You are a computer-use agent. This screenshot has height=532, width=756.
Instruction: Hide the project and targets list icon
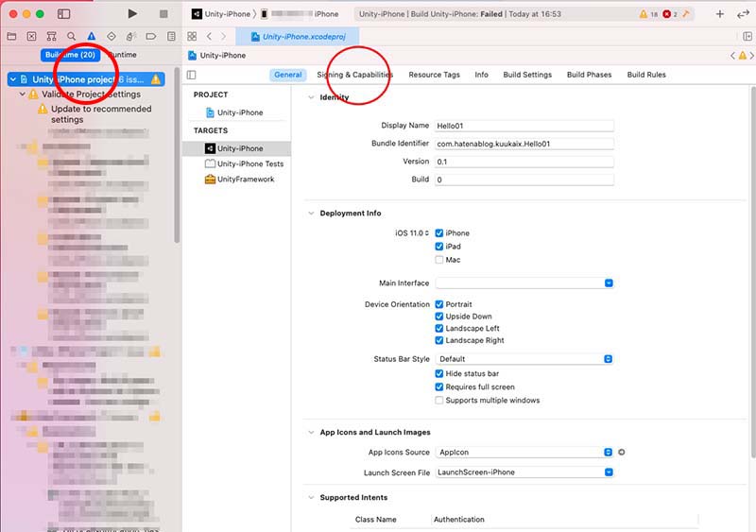(192, 75)
